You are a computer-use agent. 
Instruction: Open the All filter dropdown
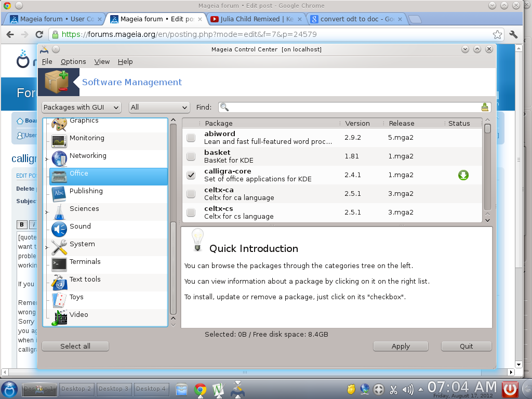159,107
